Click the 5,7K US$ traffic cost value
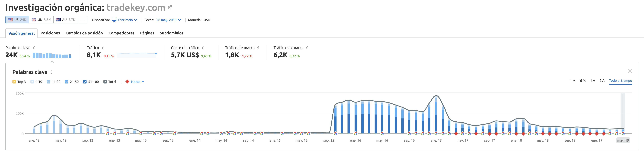This screenshot has width=644, height=154. click(185, 55)
